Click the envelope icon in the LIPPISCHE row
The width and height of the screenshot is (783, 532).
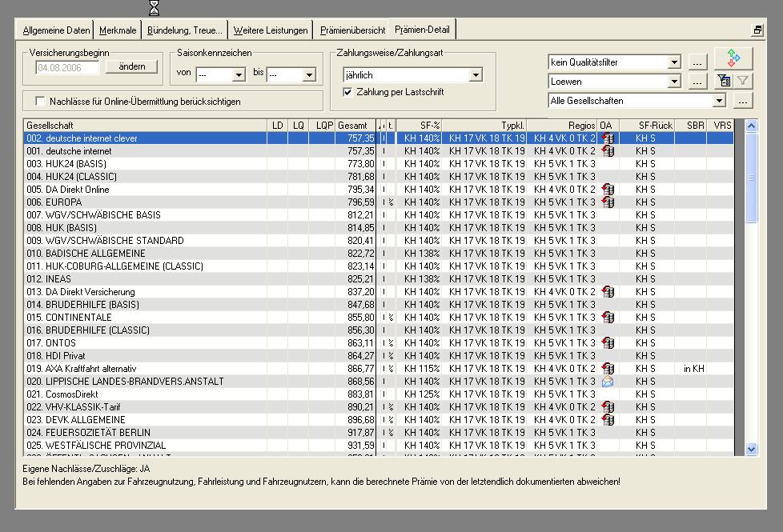click(608, 382)
